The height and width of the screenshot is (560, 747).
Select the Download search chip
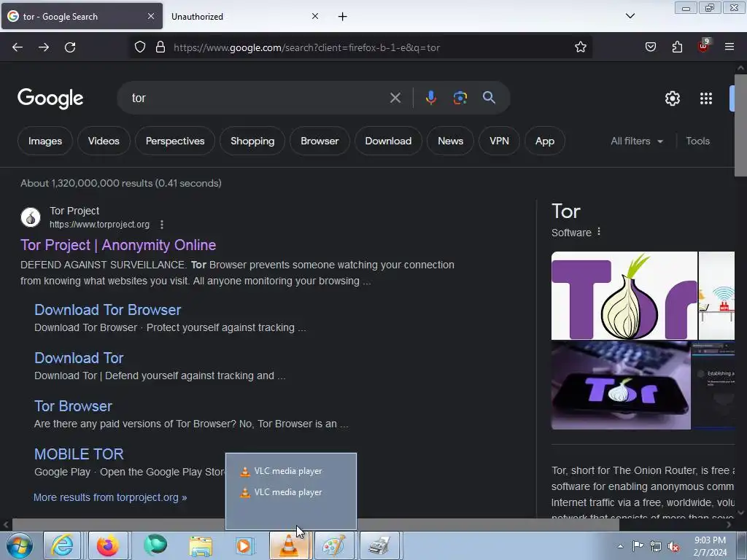click(x=388, y=141)
